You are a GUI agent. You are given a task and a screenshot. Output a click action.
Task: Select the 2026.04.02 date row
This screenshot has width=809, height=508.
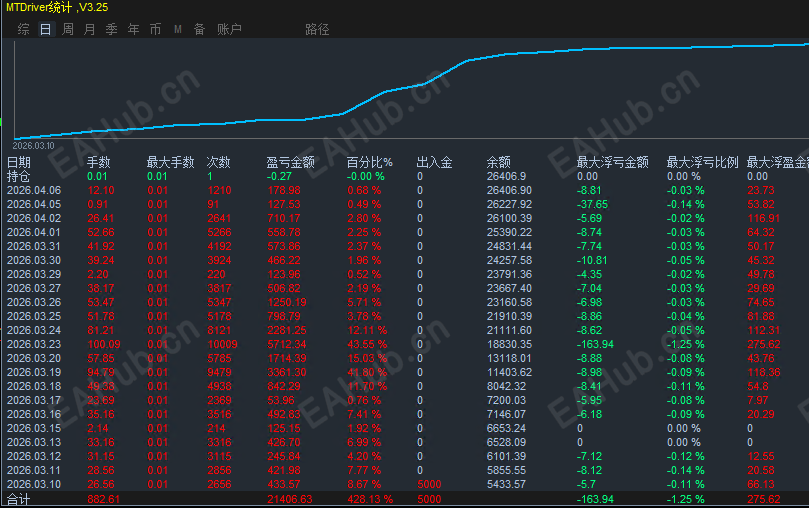coord(34,218)
